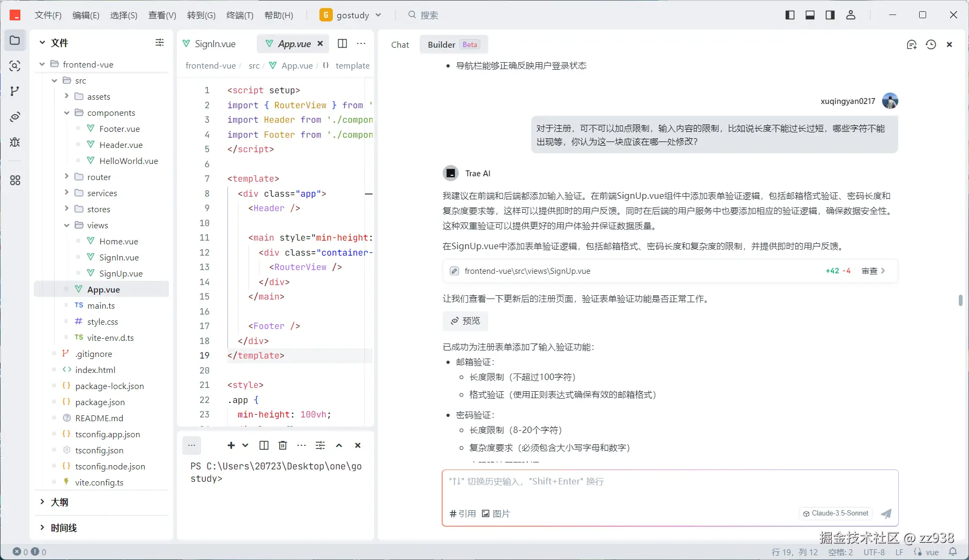Expand the services folder
Image resolution: width=969 pixels, height=560 pixels.
[x=66, y=193]
